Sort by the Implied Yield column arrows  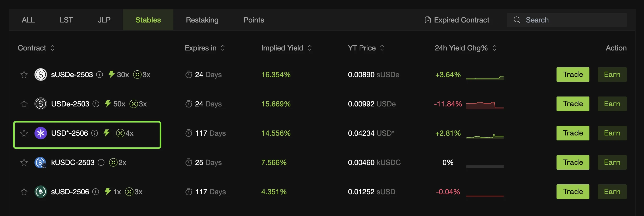[x=310, y=48]
